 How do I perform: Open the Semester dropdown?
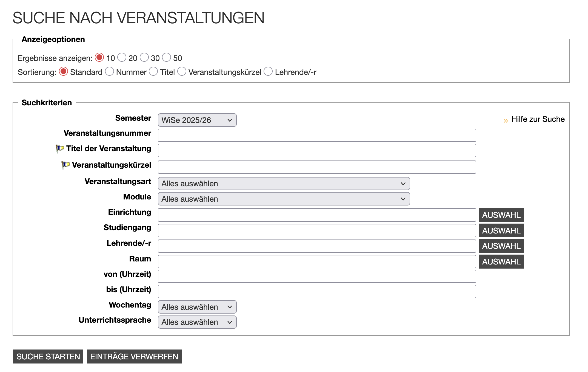point(197,120)
